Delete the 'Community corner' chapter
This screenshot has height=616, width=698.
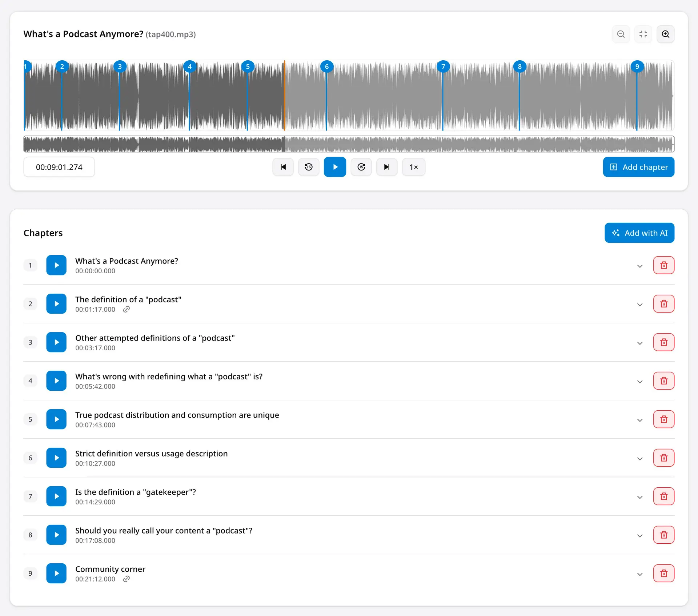664,573
